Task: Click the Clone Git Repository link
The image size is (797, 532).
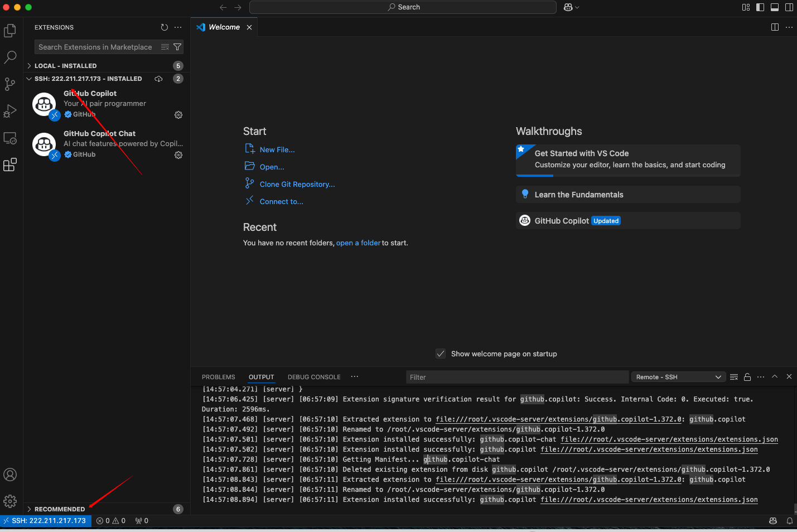Action: click(x=297, y=185)
